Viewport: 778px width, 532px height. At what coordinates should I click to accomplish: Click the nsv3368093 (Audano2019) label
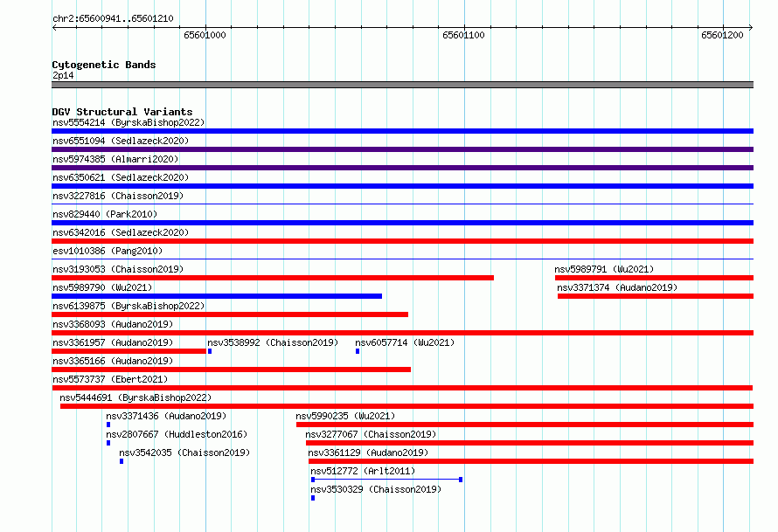(x=113, y=324)
